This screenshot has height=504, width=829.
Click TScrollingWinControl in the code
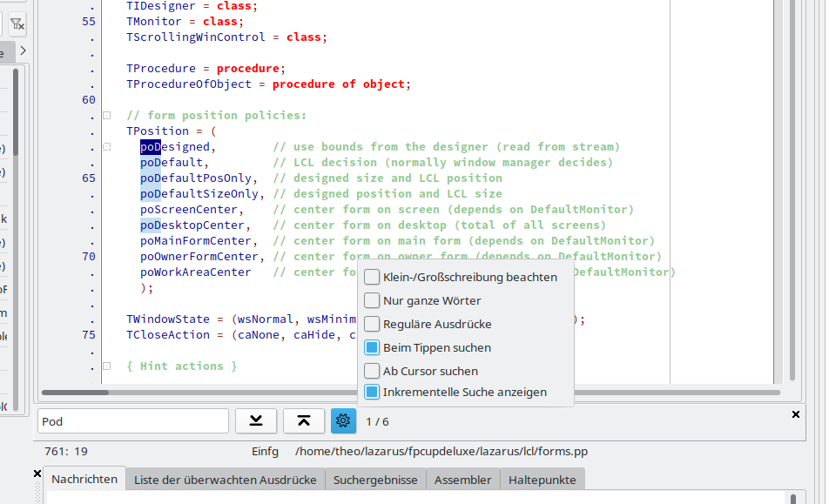(x=196, y=37)
